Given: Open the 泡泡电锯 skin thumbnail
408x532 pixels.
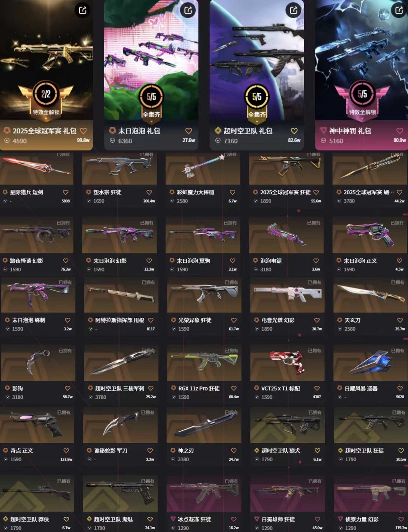Looking at the screenshot, I should (287, 235).
